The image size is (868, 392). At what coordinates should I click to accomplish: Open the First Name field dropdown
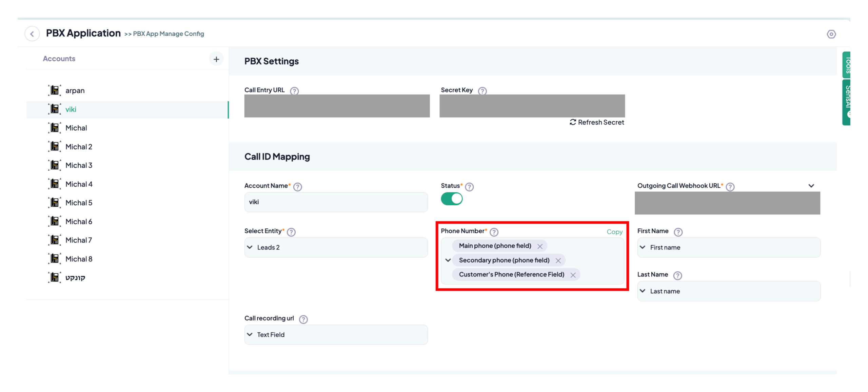728,247
